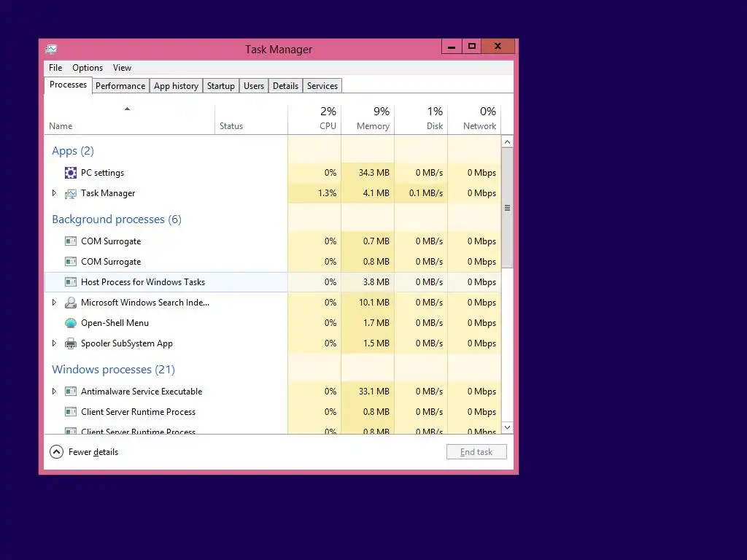Click Fewer details link text
747x560 pixels.
tap(93, 452)
